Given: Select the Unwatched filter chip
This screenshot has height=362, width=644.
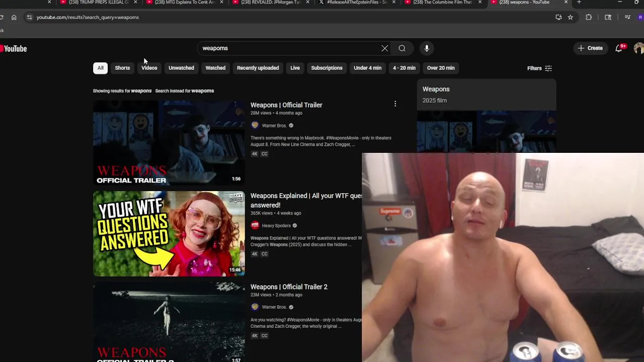Looking at the screenshot, I should (181, 68).
